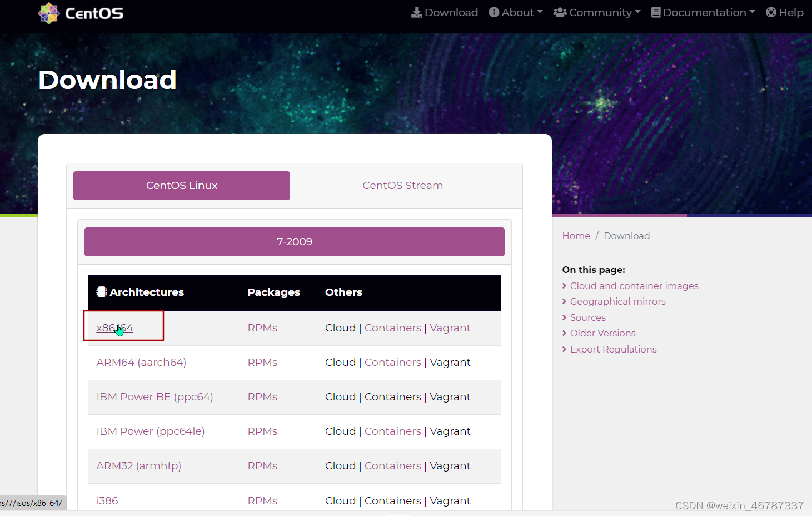Click the Others column header
This screenshot has height=516, width=812.
point(343,292)
